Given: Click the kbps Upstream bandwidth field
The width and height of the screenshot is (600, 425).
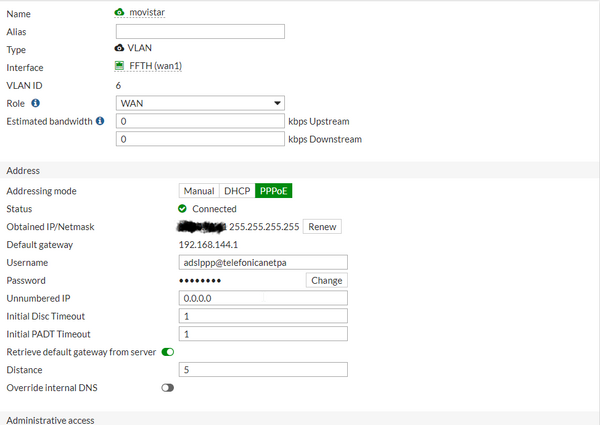Looking at the screenshot, I should pyautogui.click(x=201, y=121).
